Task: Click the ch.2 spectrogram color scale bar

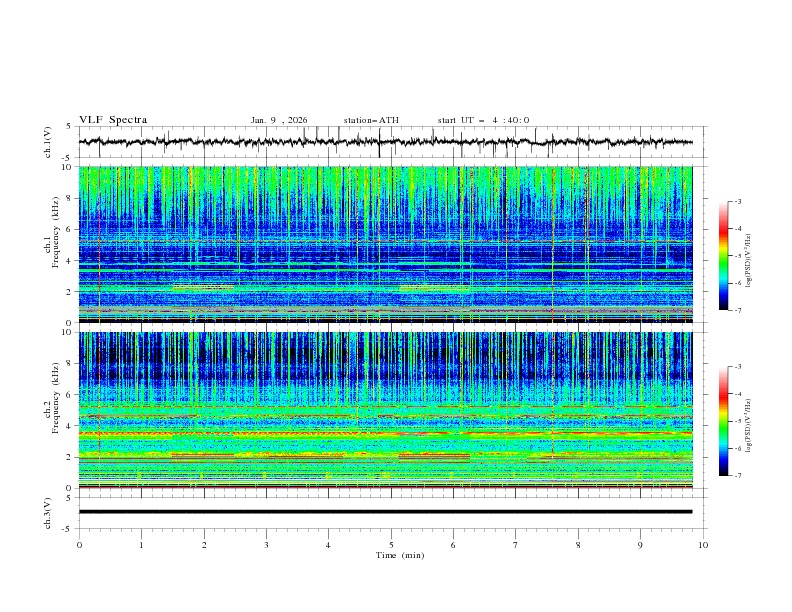Action: pyautogui.click(x=723, y=421)
